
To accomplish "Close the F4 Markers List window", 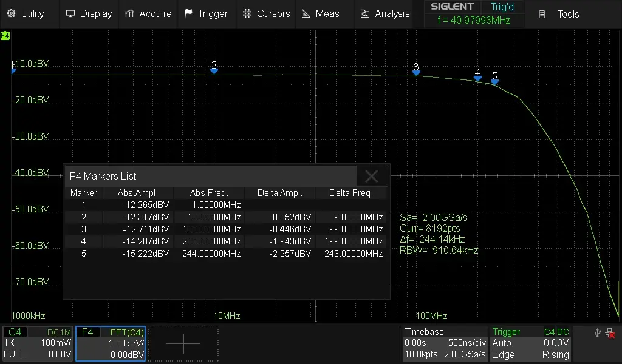I will (x=372, y=177).
